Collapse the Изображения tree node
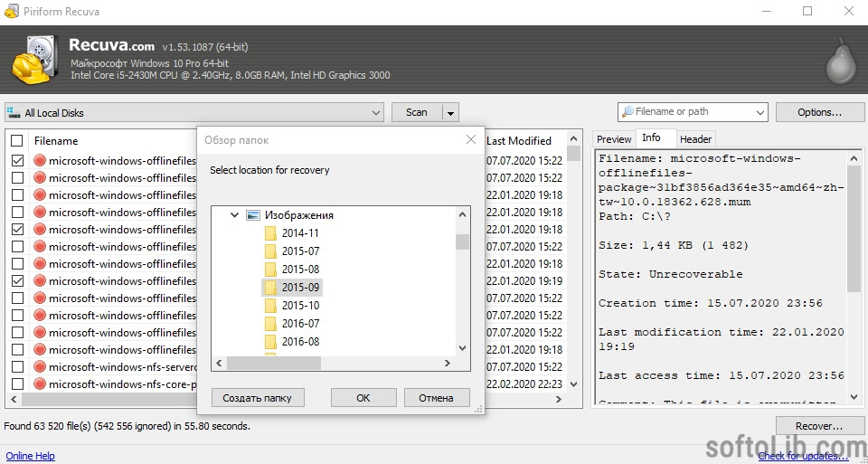 click(x=234, y=215)
